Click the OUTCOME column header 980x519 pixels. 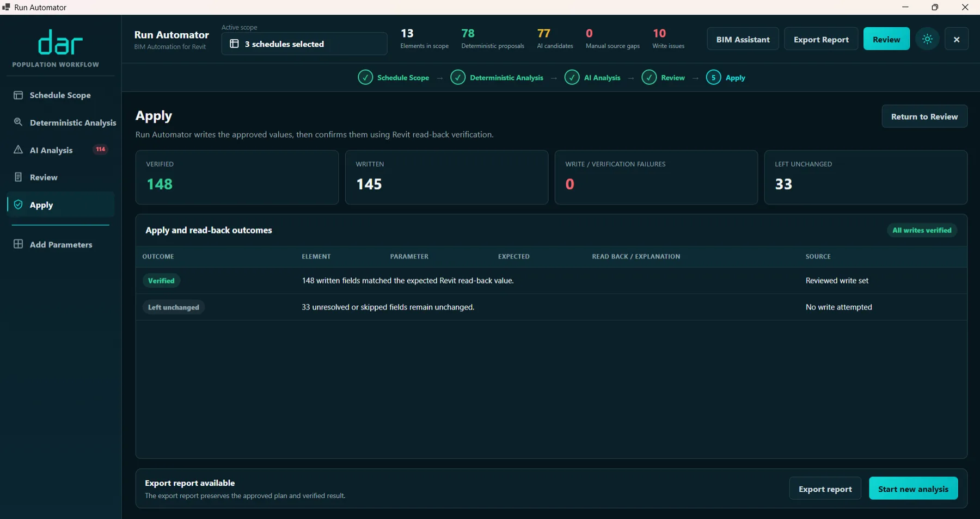pyautogui.click(x=158, y=257)
